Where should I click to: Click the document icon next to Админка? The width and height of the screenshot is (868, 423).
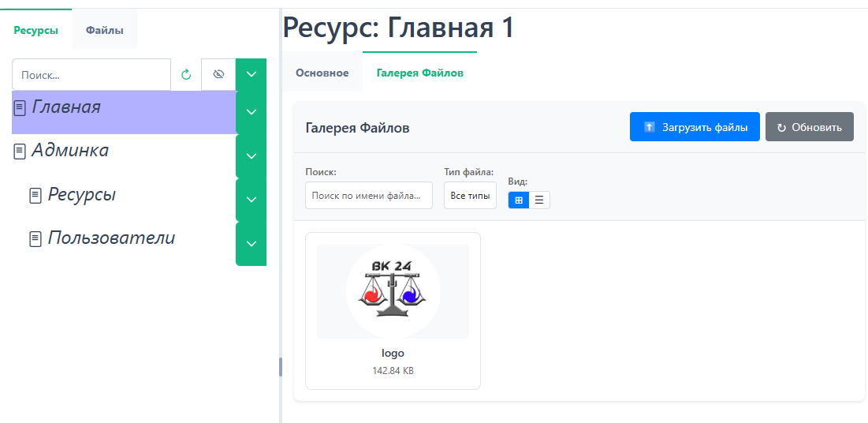click(20, 152)
